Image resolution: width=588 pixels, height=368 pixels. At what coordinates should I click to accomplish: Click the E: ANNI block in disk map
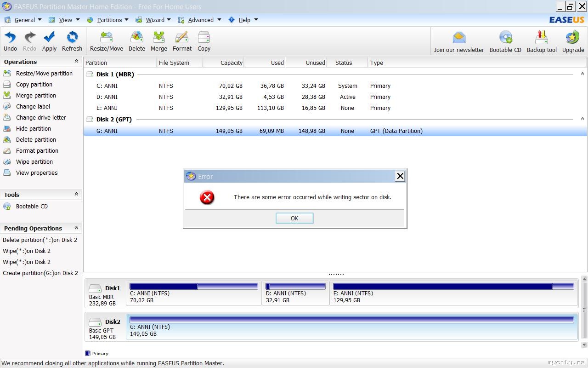[x=453, y=293]
